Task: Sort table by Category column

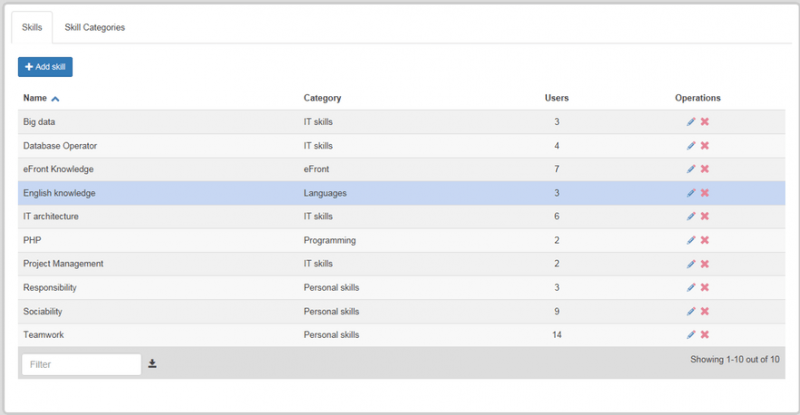Action: pos(322,98)
